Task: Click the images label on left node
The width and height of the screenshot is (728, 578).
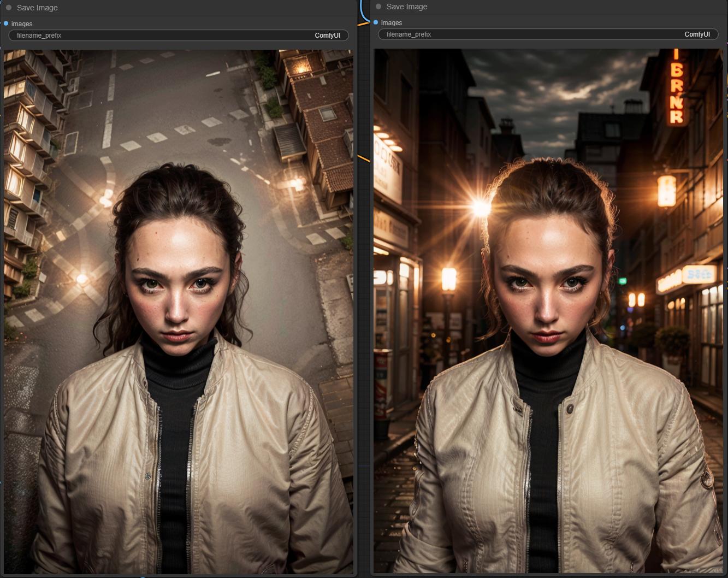Action: pos(22,24)
